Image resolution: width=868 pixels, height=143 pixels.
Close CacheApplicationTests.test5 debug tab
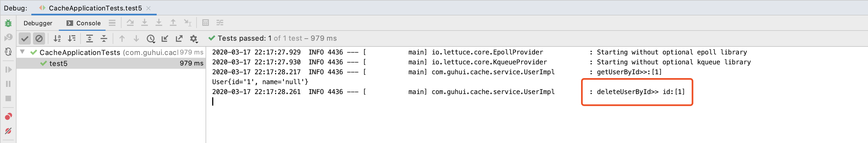(x=148, y=8)
